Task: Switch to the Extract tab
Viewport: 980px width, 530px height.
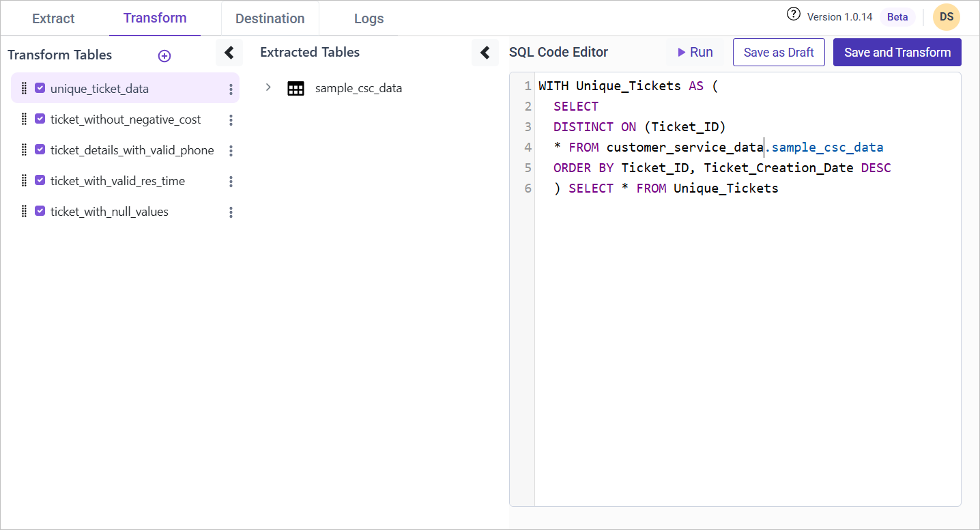Action: (x=53, y=18)
